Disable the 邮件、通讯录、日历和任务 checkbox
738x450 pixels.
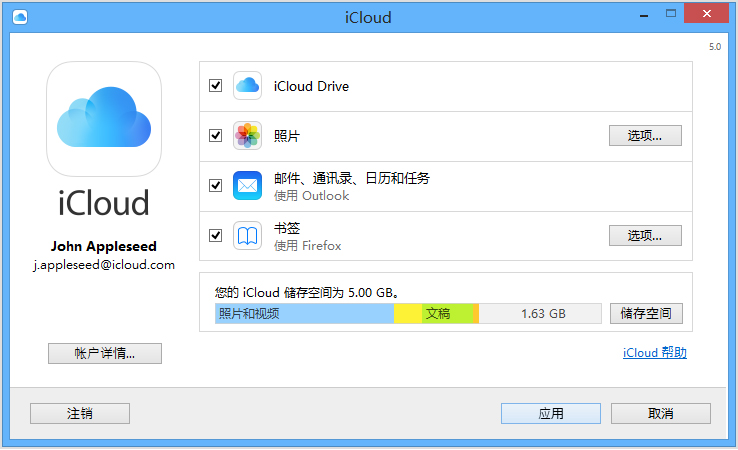(x=215, y=185)
